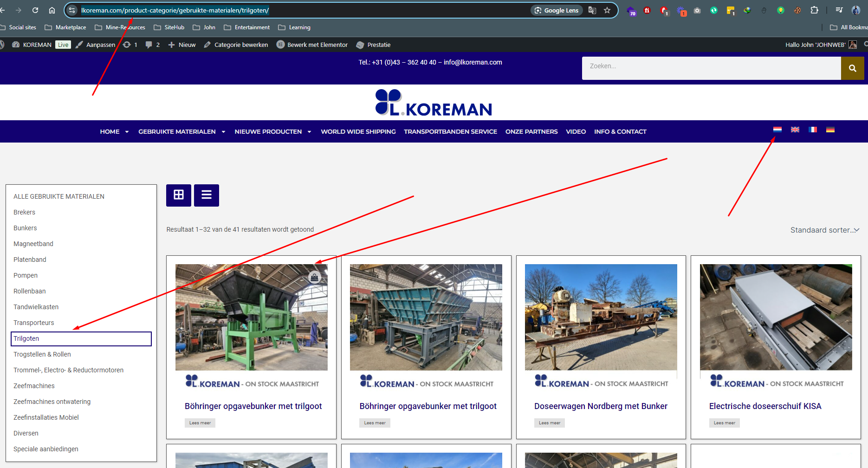Switch site language to English flag
The image size is (868, 468).
[795, 130]
